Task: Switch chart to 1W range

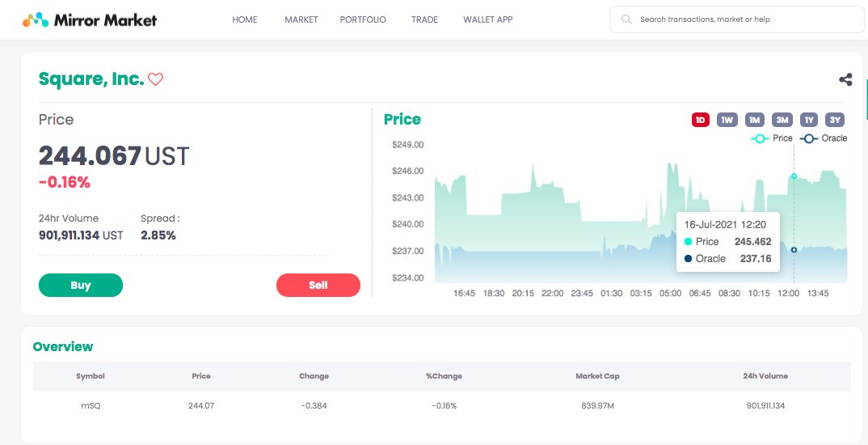Action: coord(727,120)
